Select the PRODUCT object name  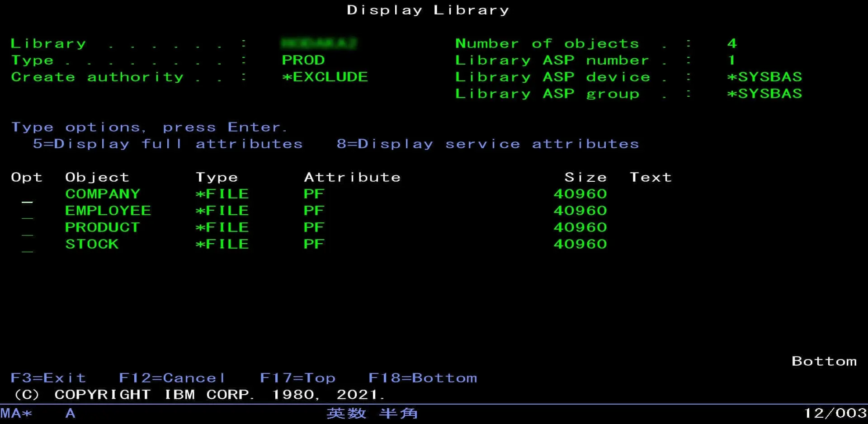click(x=103, y=227)
